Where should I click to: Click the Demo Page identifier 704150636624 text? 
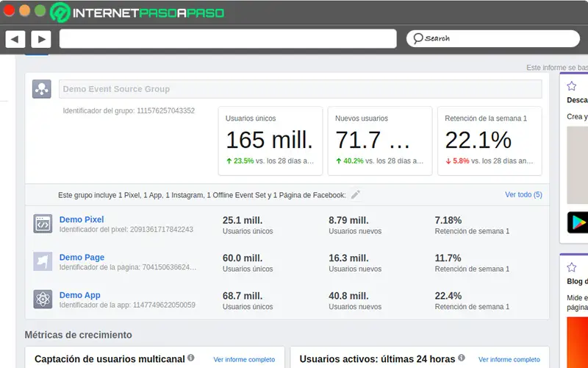[x=128, y=267]
